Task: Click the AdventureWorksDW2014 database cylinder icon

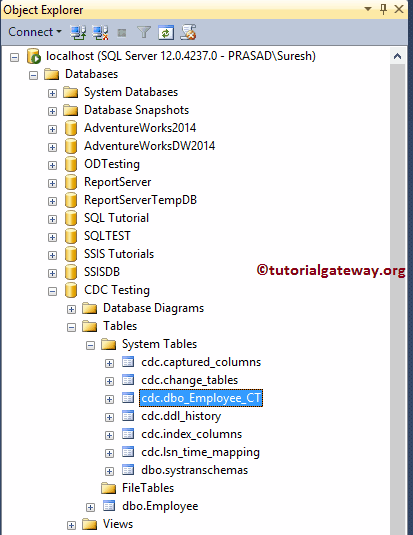Action: point(71,146)
